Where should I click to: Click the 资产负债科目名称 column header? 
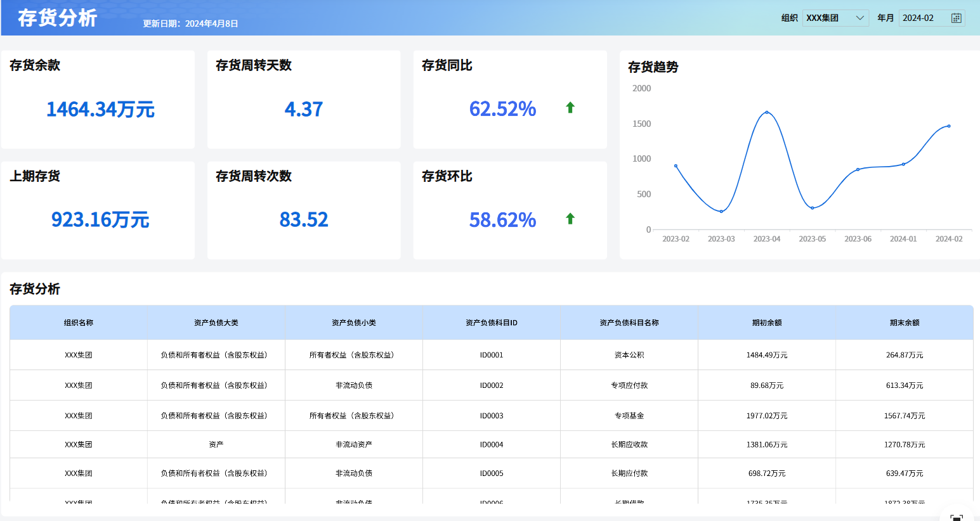click(629, 323)
